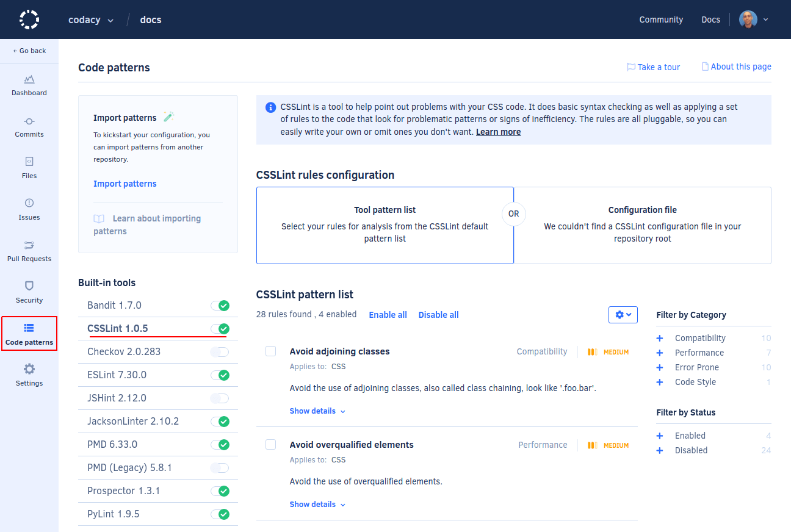791x532 pixels.
Task: Click the Codacy logo icon
Action: tap(29, 20)
